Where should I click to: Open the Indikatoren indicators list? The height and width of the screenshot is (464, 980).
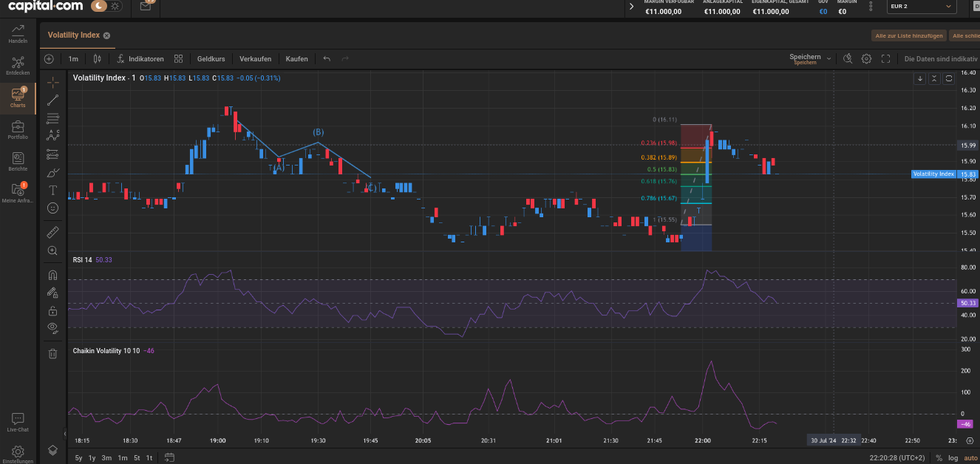[140, 59]
